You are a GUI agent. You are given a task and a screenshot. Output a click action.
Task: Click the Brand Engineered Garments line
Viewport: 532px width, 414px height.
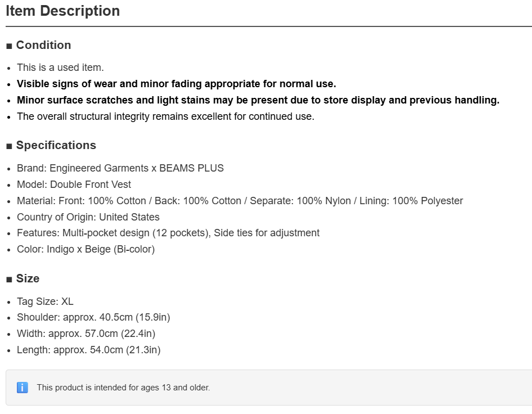tap(120, 168)
